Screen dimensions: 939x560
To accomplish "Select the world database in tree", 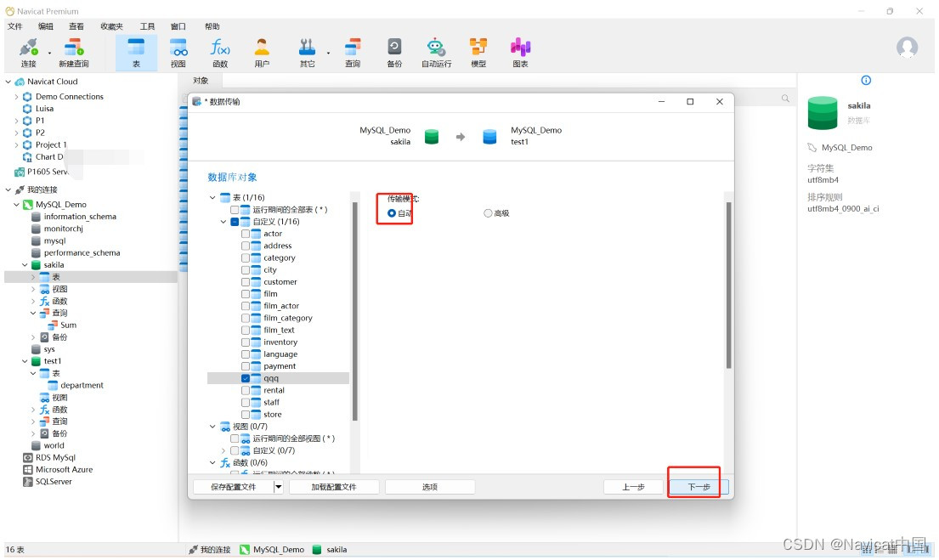I will 53,445.
